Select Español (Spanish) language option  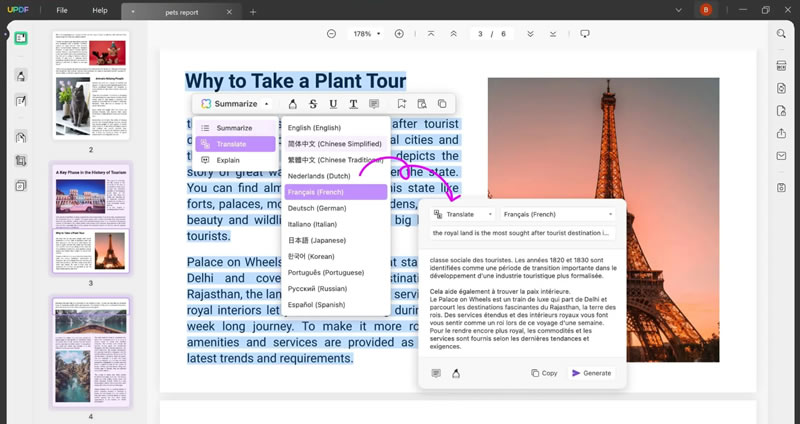click(336, 305)
